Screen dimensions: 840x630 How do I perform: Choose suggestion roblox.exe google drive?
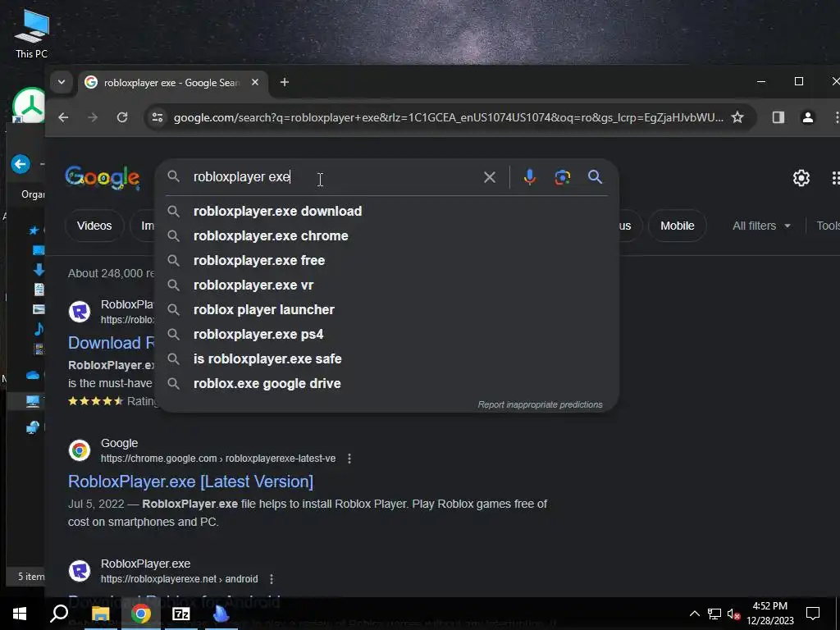click(x=386, y=384)
